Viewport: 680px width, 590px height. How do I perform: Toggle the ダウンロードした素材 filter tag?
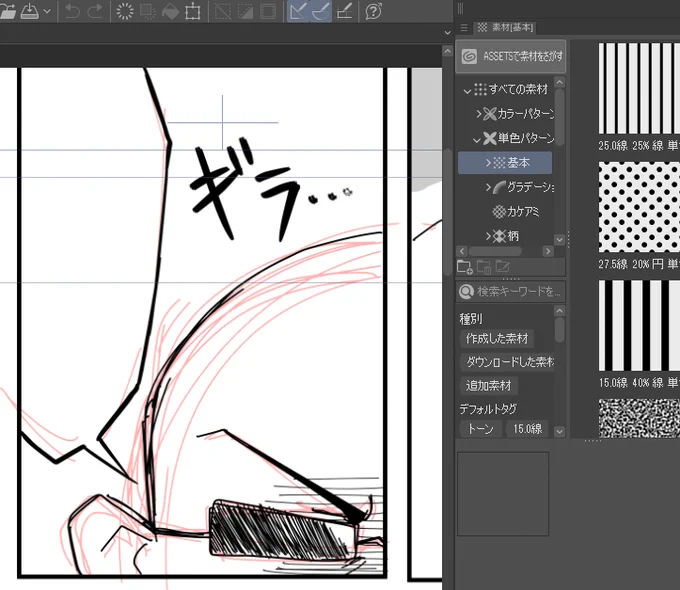507,362
